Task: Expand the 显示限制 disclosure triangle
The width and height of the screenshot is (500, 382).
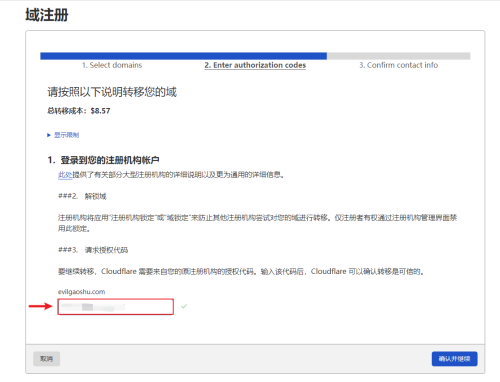Action: 49,135
